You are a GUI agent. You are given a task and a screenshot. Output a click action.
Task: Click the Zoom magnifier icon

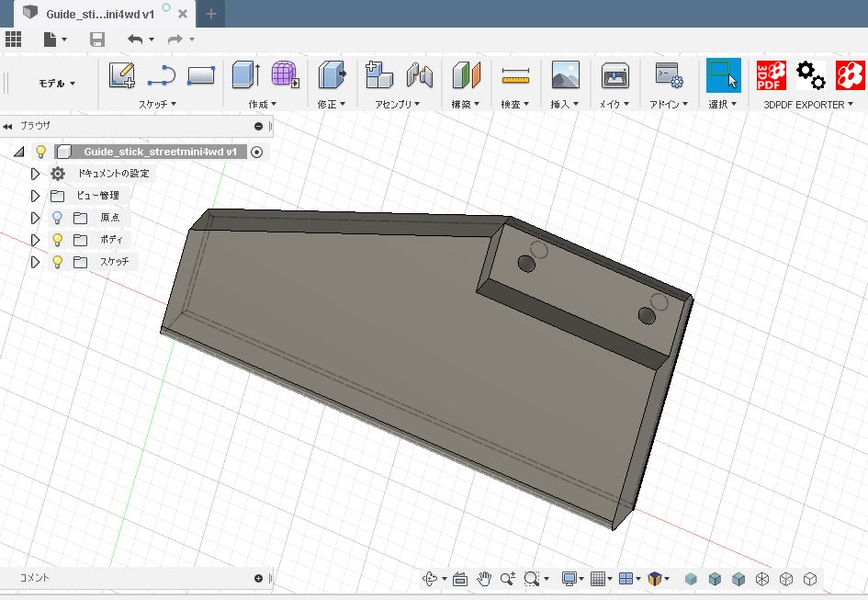[508, 580]
